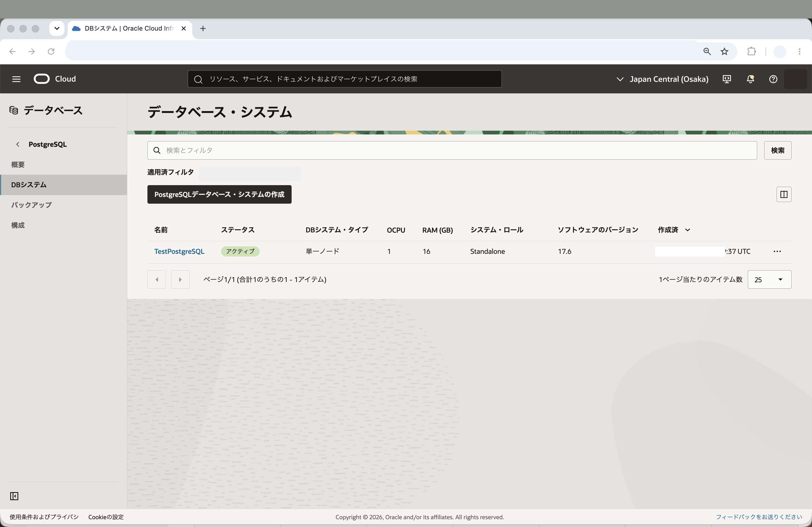Go back using PostgreSQL chevron
Viewport: 812px width, 527px height.
pyautogui.click(x=18, y=144)
